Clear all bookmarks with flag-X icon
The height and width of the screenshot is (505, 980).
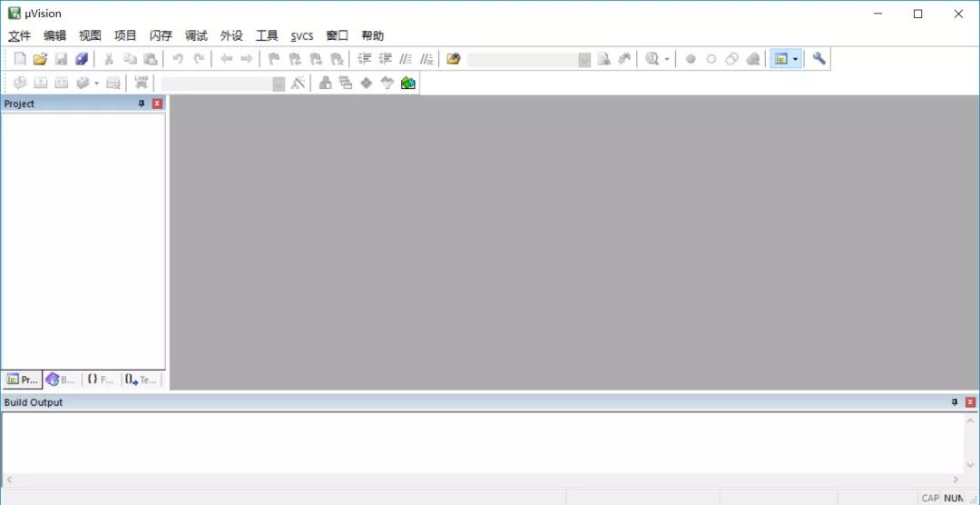pos(337,59)
